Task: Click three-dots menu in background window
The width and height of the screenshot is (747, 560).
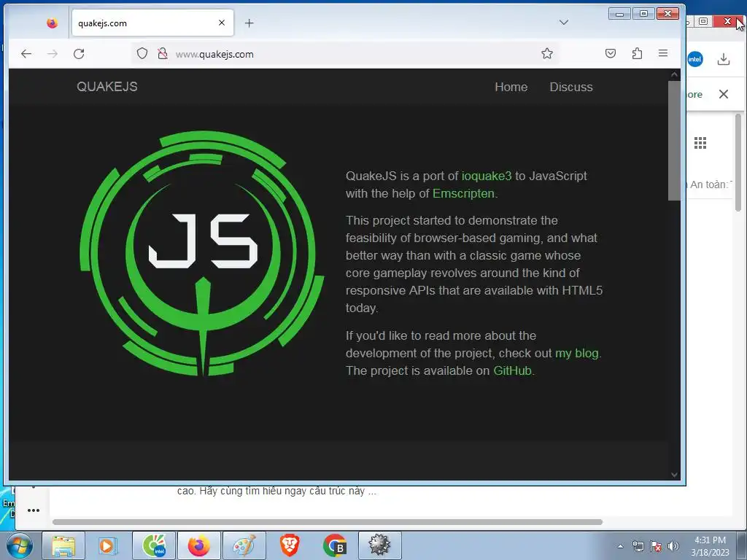Action: pyautogui.click(x=34, y=510)
